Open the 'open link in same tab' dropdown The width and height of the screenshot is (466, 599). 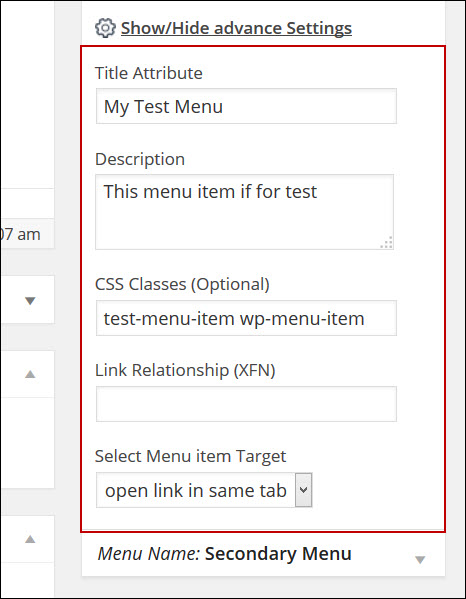coord(204,490)
